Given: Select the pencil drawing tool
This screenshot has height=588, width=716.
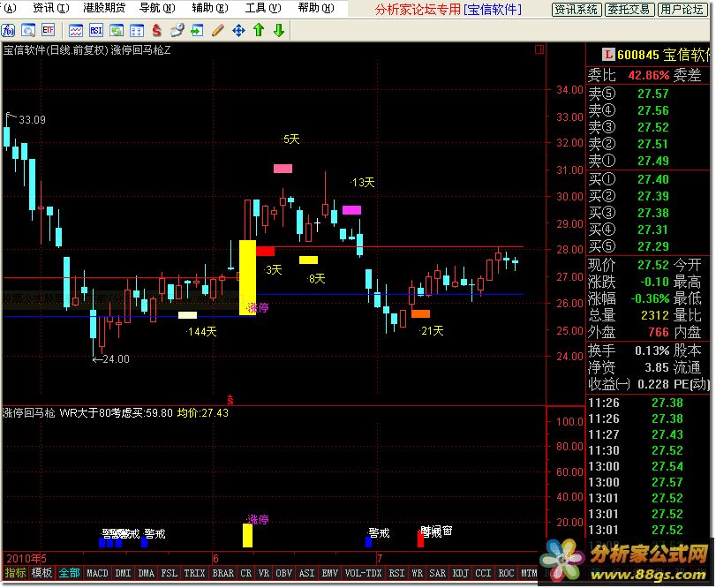Looking at the screenshot, I should (218, 31).
